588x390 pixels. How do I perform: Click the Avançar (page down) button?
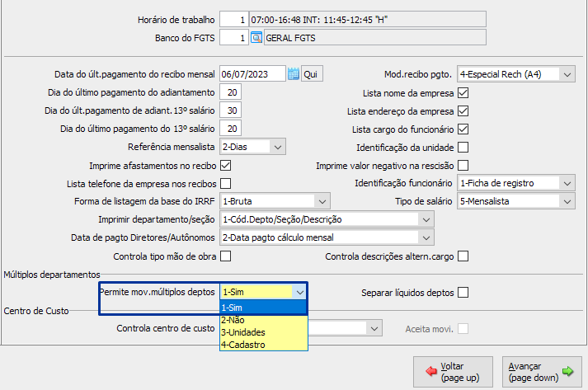542,372
